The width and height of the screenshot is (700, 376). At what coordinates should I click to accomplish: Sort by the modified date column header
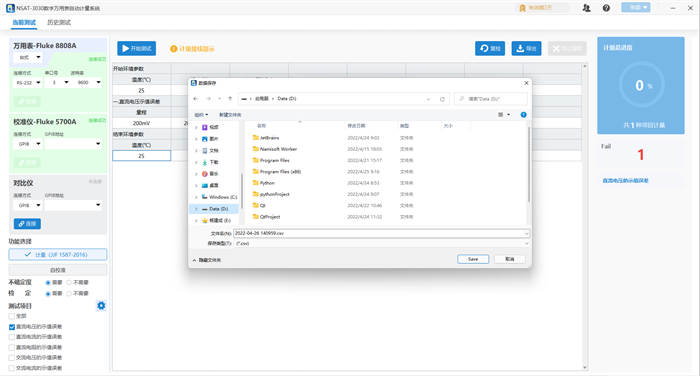pos(356,126)
